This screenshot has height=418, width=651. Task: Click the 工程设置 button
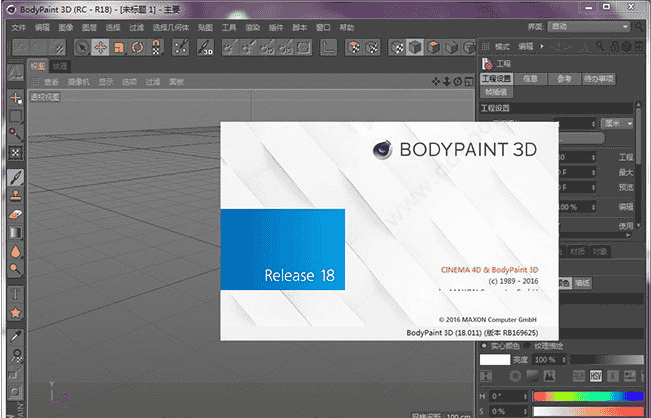[497, 79]
